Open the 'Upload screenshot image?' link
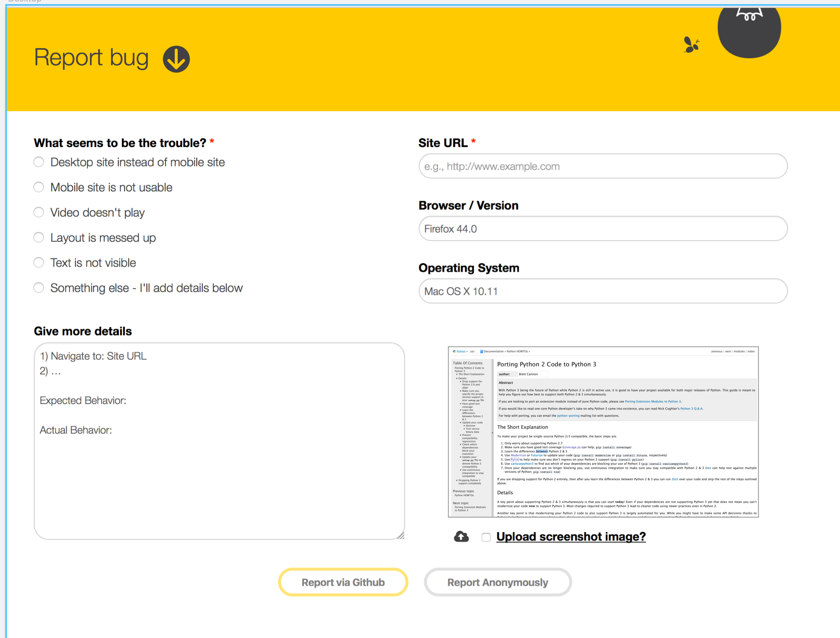The width and height of the screenshot is (840, 638). click(x=571, y=537)
